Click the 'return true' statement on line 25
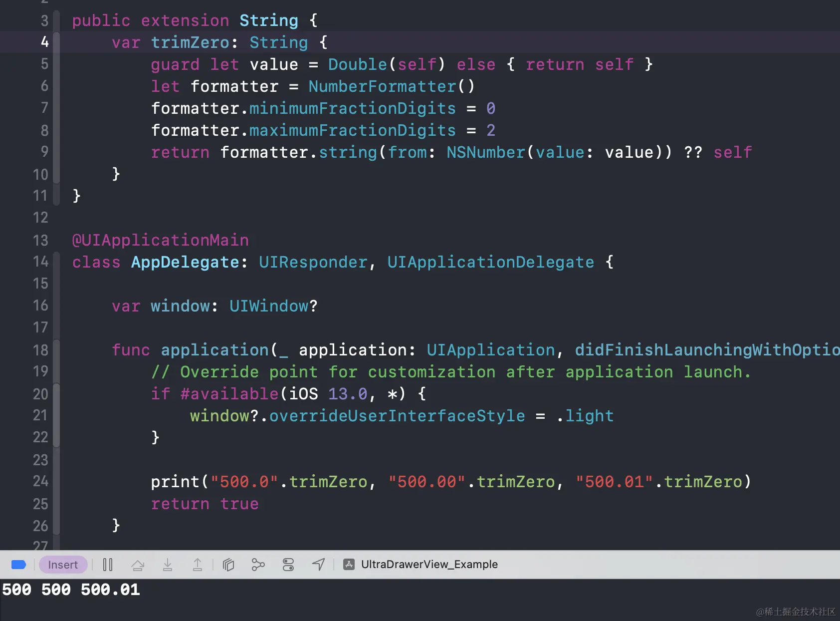Image resolution: width=840 pixels, height=621 pixels. click(205, 504)
